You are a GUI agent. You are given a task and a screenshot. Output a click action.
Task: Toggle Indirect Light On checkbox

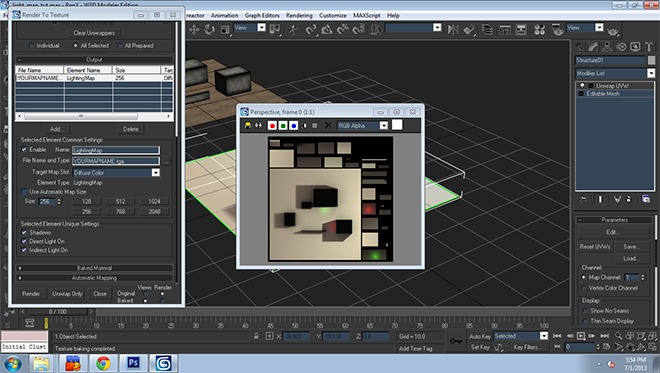point(24,250)
